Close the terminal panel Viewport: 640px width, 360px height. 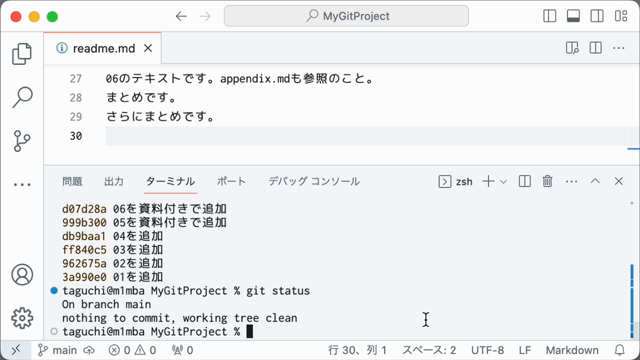(619, 181)
